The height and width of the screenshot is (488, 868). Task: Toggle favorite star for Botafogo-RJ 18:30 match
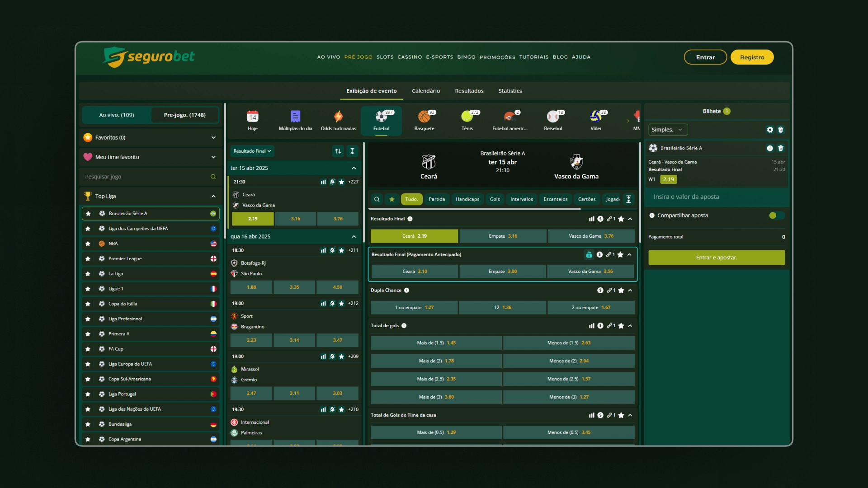342,250
